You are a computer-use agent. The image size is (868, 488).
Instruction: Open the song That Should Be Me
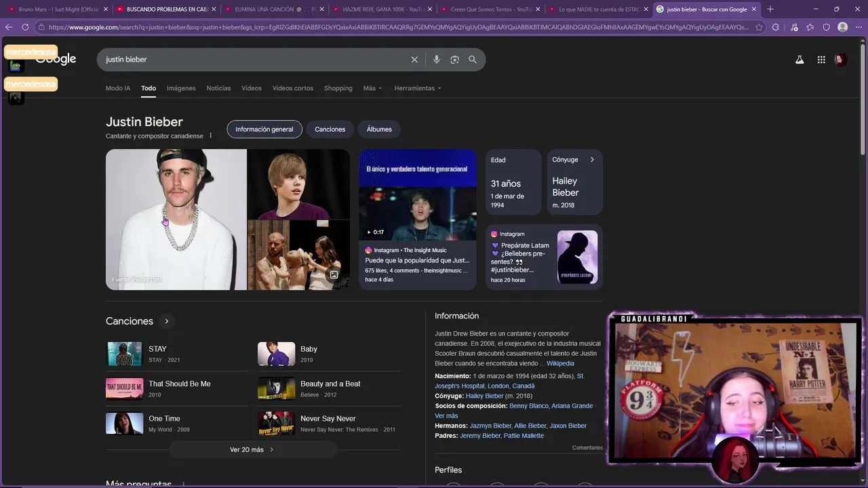[177, 388]
